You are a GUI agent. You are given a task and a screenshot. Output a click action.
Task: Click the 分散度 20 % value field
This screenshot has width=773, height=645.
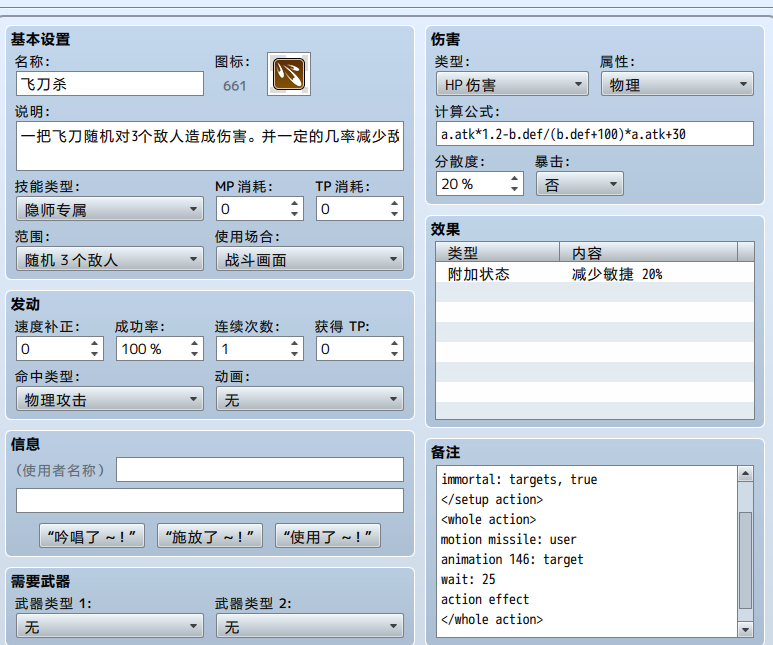pos(472,183)
